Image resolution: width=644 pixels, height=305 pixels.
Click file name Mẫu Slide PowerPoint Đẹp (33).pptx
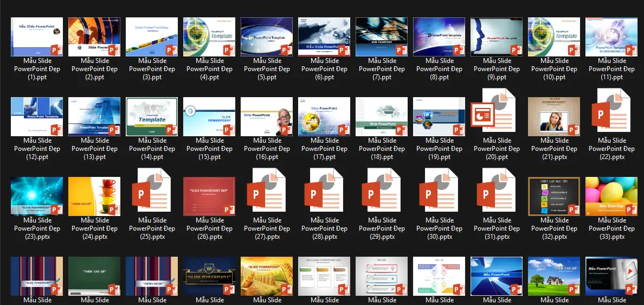coord(612,228)
